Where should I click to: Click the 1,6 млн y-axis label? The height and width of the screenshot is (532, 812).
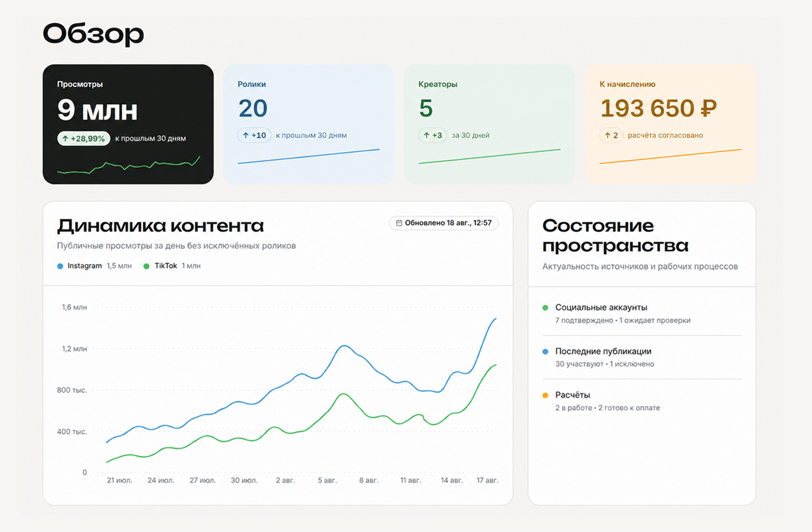point(74,307)
